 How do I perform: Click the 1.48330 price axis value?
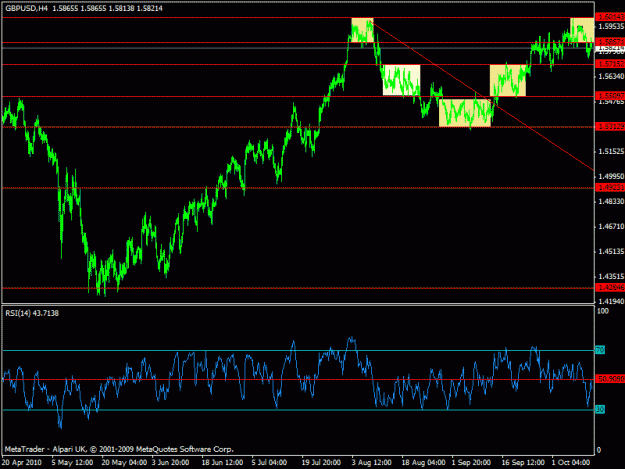tap(611, 202)
